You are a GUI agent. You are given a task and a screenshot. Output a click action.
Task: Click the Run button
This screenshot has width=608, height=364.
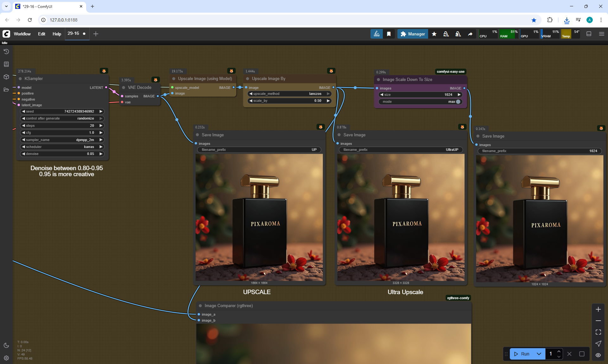pos(522,354)
